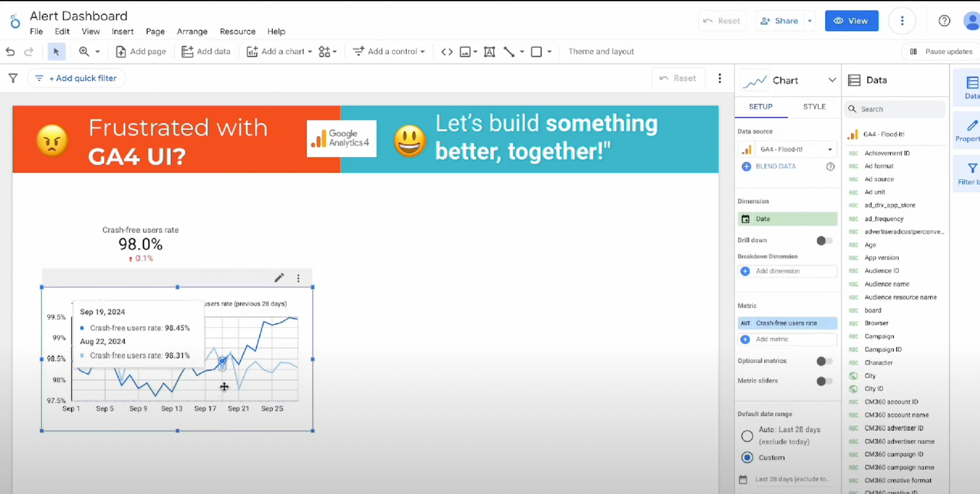This screenshot has height=494, width=980.
Task: Select the line drawing tool
Action: (x=509, y=52)
